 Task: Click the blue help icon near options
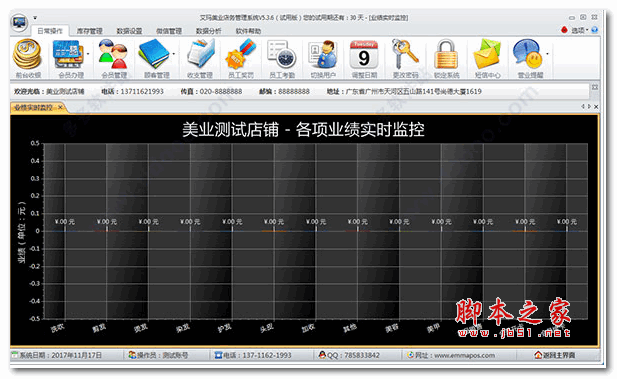595,30
